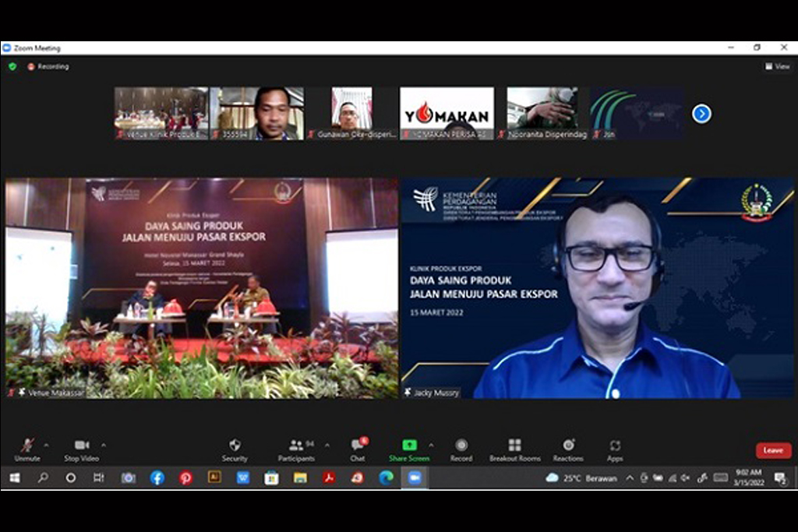Open the Security shield icon

(x=235, y=446)
